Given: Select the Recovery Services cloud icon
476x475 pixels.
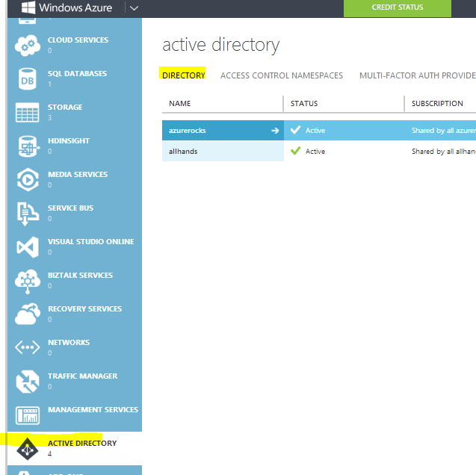Looking at the screenshot, I should coord(28,314).
